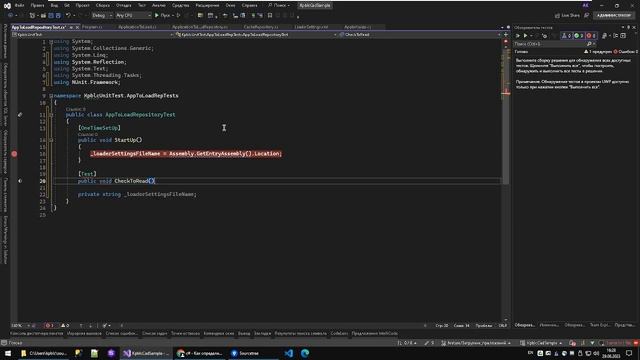The image size is (640, 360).
Task: Open the Сборка menu
Action: click(x=102, y=6)
